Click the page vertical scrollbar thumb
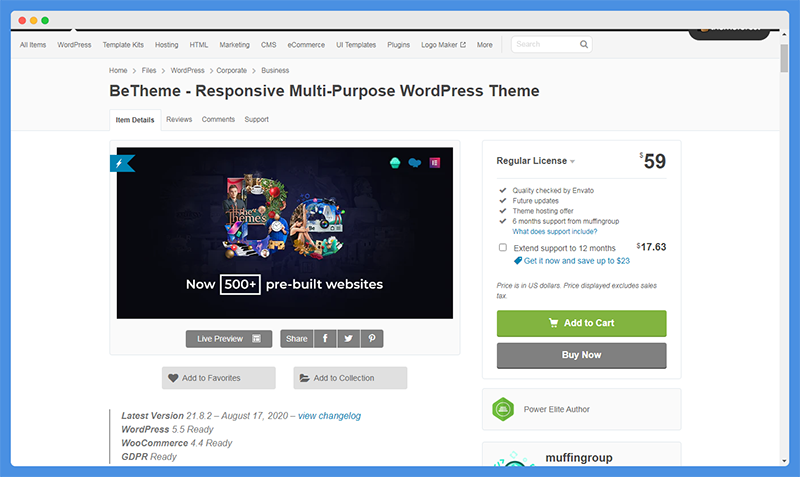 [784, 58]
